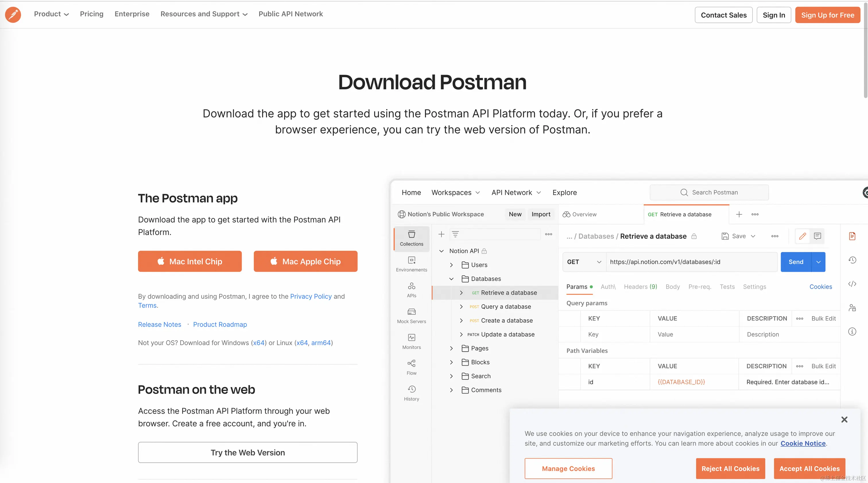This screenshot has width=868, height=483.
Task: Click the Search Postman field
Action: tap(709, 192)
